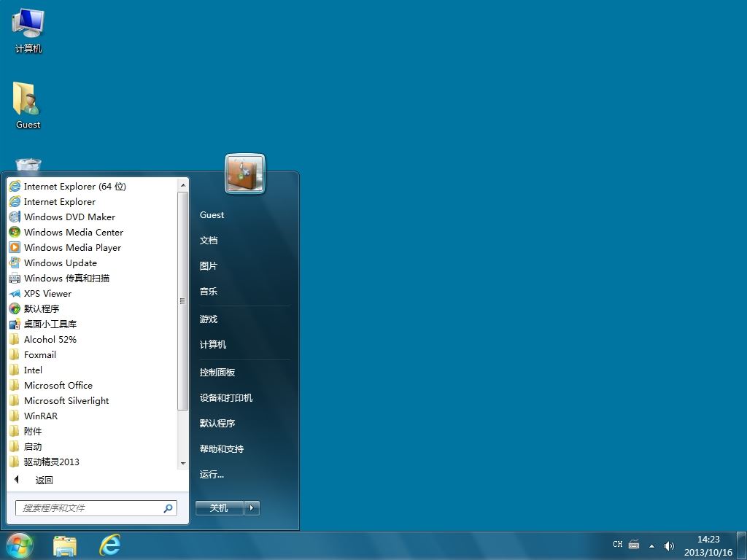Open the Windows Media Center icon

(15, 233)
